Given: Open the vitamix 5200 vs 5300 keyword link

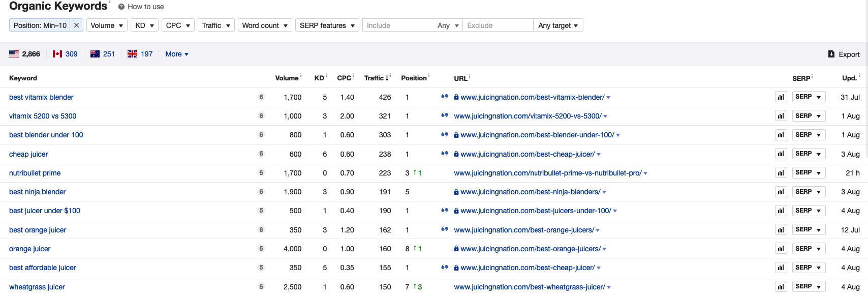Looking at the screenshot, I should click(43, 116).
